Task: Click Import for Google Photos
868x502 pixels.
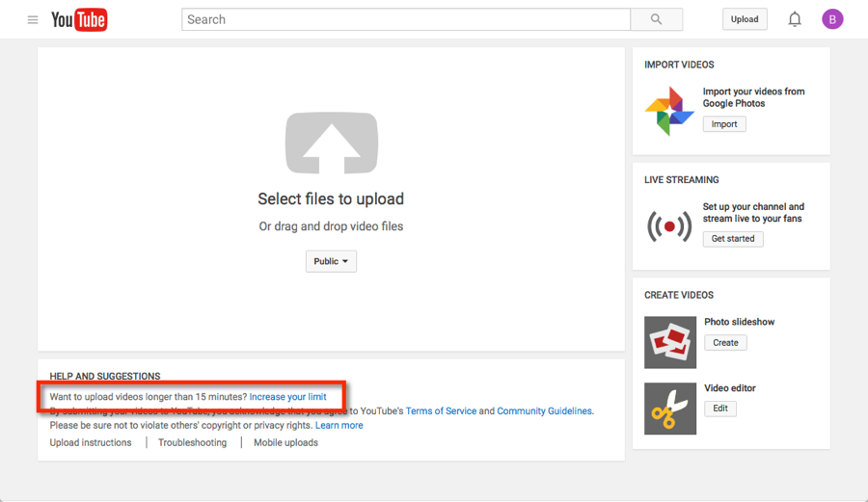Action: 724,124
